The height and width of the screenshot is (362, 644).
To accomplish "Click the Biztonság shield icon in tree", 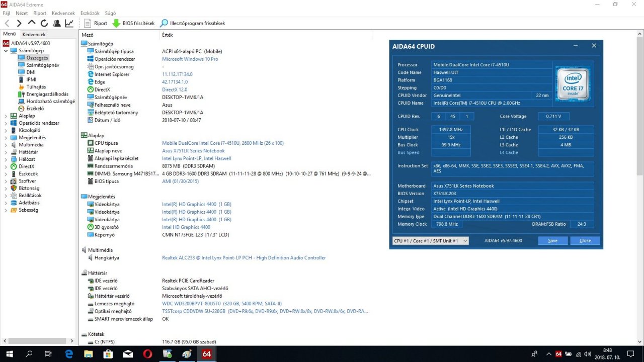I will tap(14, 188).
